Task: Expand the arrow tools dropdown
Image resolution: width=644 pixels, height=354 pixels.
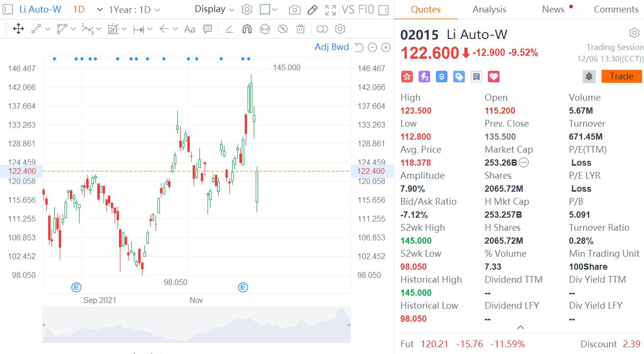Action: (175, 29)
